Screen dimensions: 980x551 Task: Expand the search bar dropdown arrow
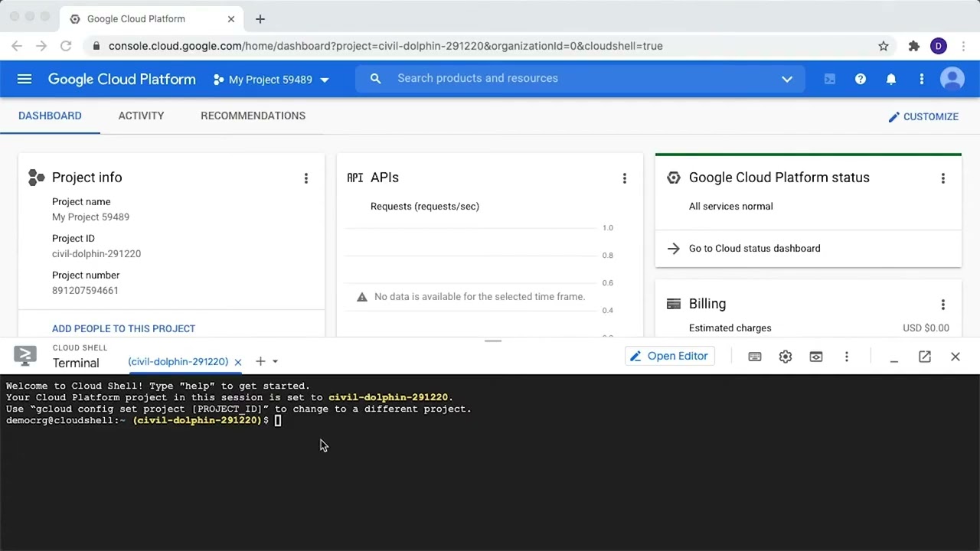786,79
